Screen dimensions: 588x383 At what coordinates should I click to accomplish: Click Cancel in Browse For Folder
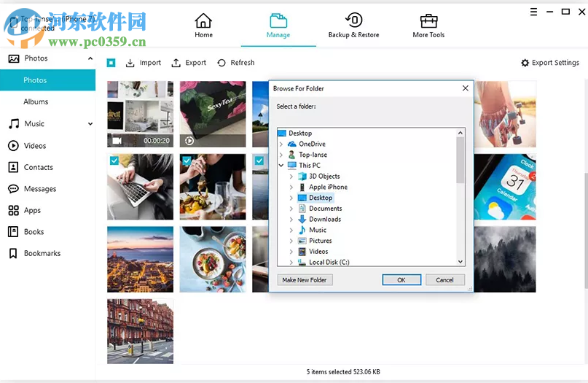[x=444, y=279]
